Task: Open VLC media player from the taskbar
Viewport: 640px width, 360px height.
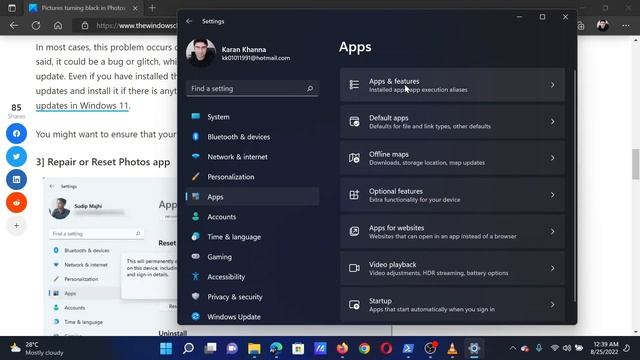Action: [452, 348]
